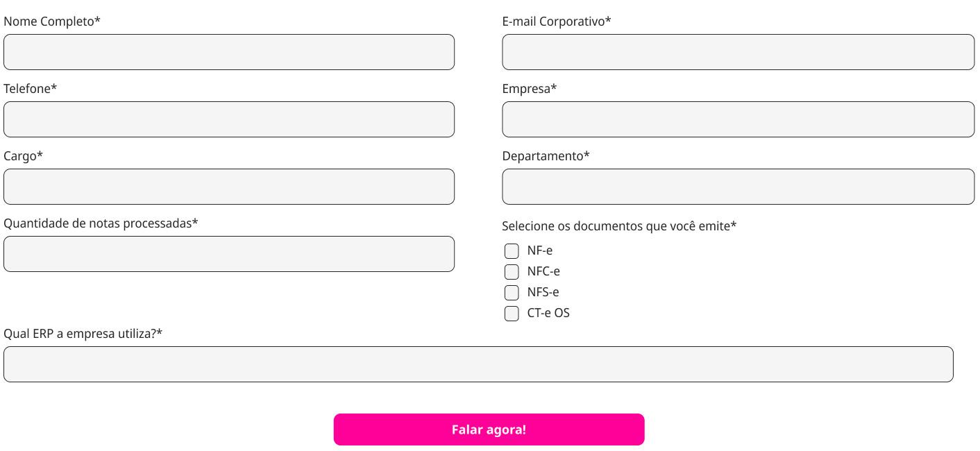Check the NF-e checkbox

click(x=512, y=250)
